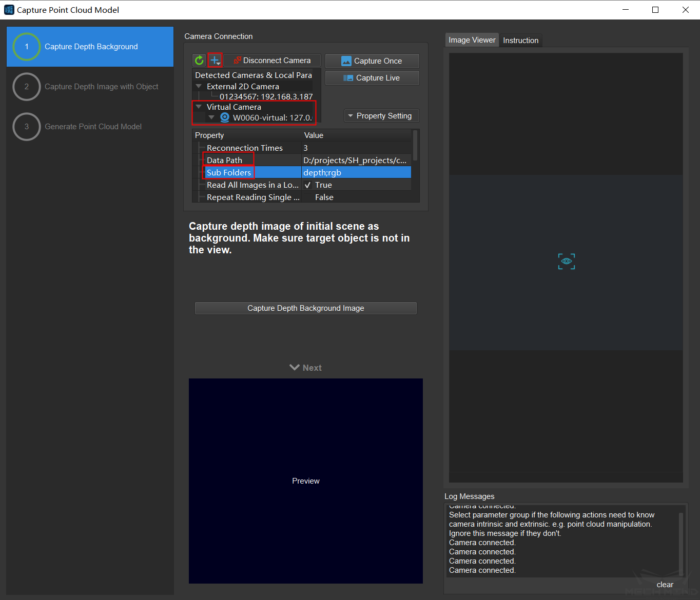Click the Capture Once button
This screenshot has width=700, height=600.
click(x=372, y=61)
